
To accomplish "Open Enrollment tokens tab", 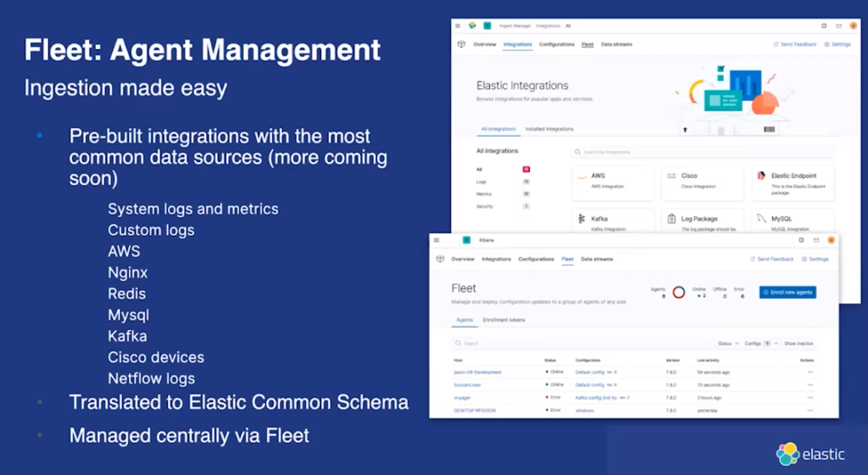I will (x=504, y=320).
